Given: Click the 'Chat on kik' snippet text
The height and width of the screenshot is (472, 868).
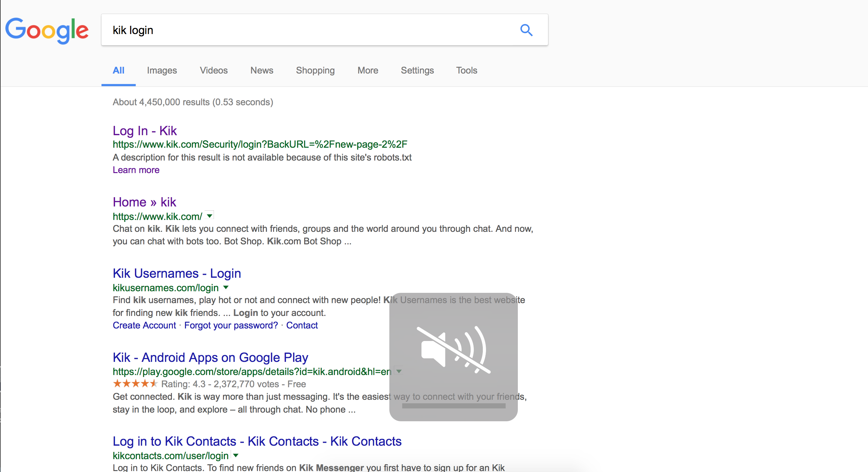Looking at the screenshot, I should pyautogui.click(x=323, y=235).
